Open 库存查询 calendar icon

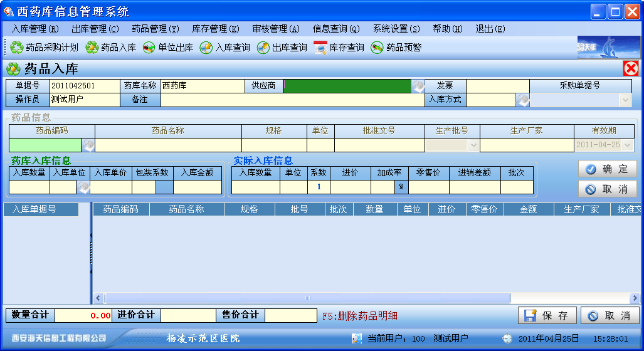[x=320, y=48]
